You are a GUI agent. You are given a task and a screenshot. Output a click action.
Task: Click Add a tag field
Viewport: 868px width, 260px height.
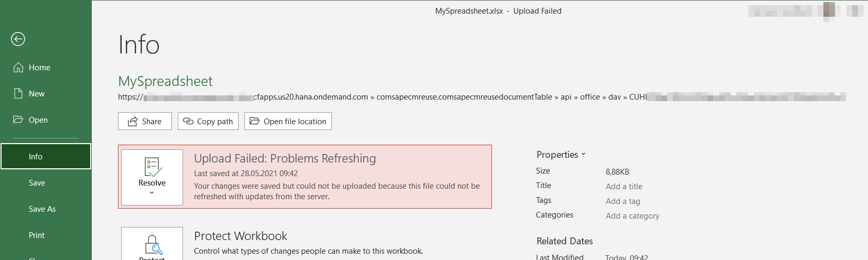tap(623, 201)
